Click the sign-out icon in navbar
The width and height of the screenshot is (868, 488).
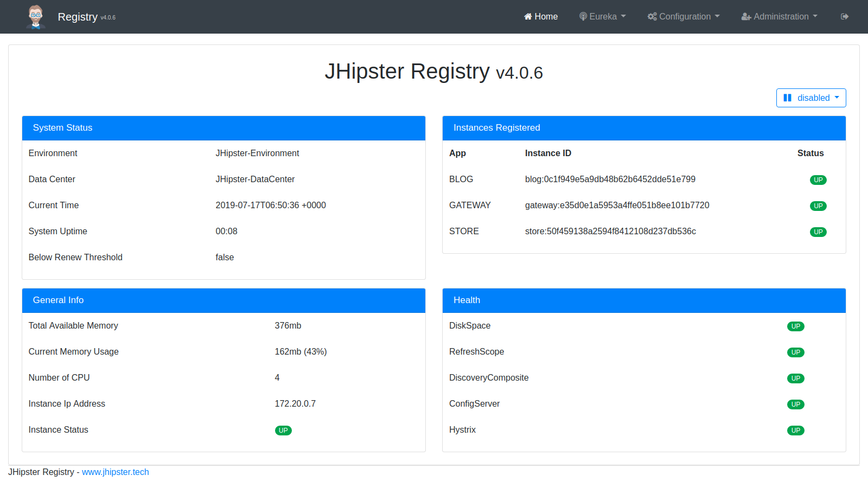(844, 17)
